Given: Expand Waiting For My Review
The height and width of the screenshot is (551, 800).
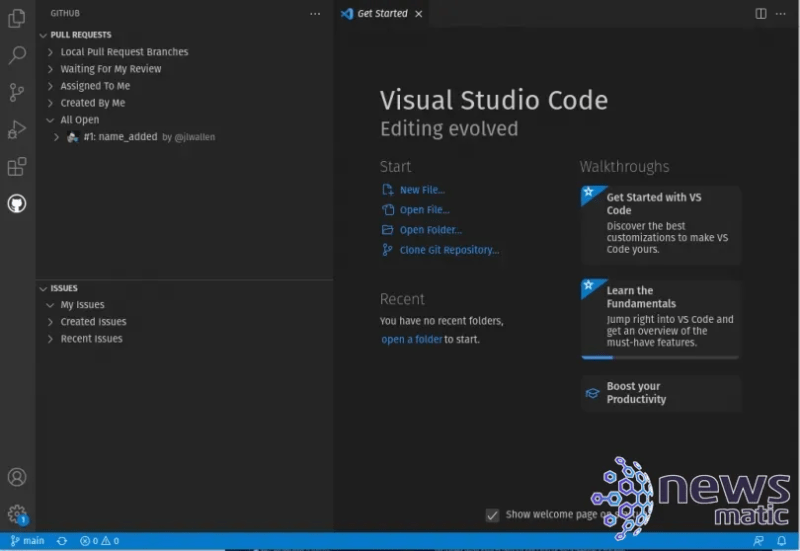Looking at the screenshot, I should (50, 69).
